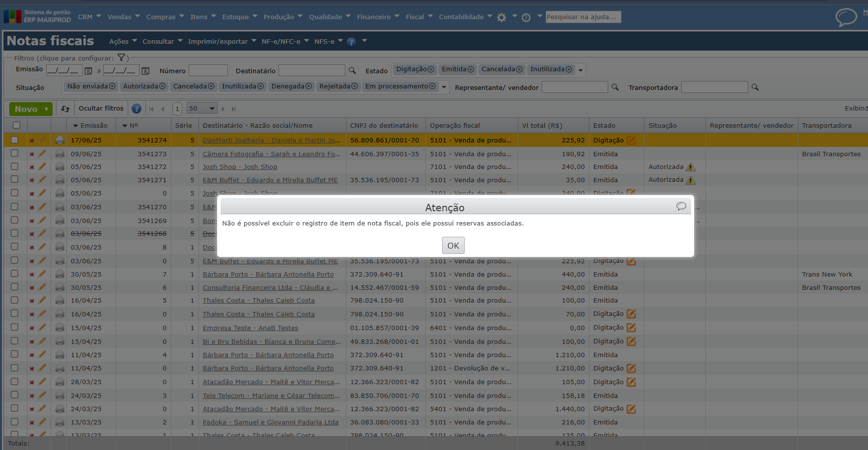Screen dimensions: 868x450
Task: Click the warning icon for invoice 3541272
Action: [x=691, y=167]
